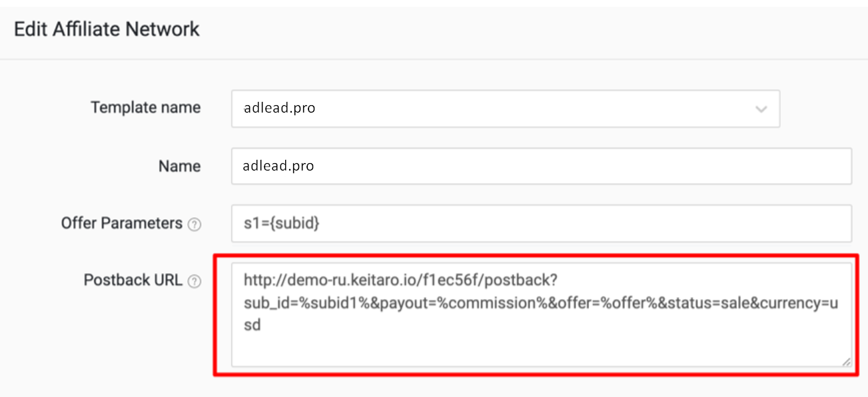The height and width of the screenshot is (397, 868).
Task: Click the help icon beside Offer Parameters
Action: (194, 224)
